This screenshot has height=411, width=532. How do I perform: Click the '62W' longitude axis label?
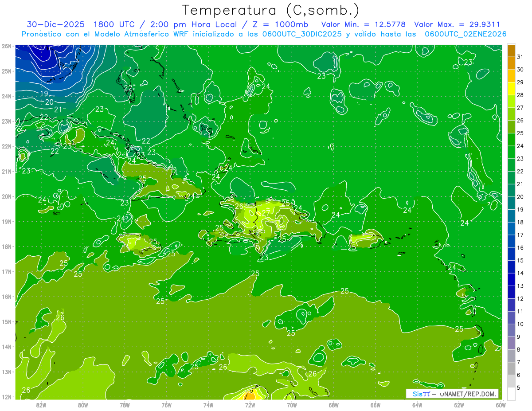point(459,404)
